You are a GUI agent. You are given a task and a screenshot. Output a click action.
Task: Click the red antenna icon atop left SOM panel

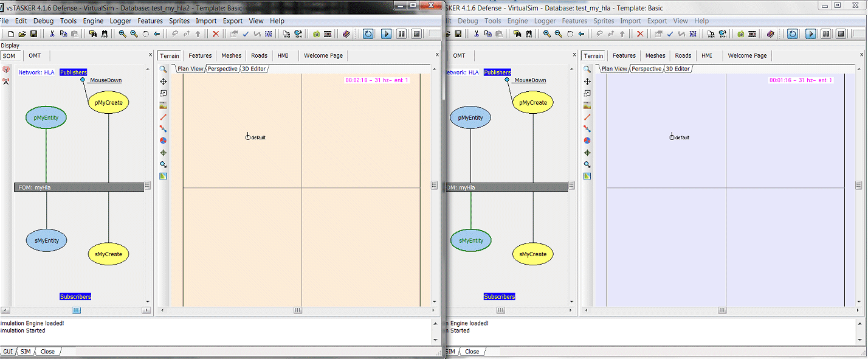click(x=6, y=70)
